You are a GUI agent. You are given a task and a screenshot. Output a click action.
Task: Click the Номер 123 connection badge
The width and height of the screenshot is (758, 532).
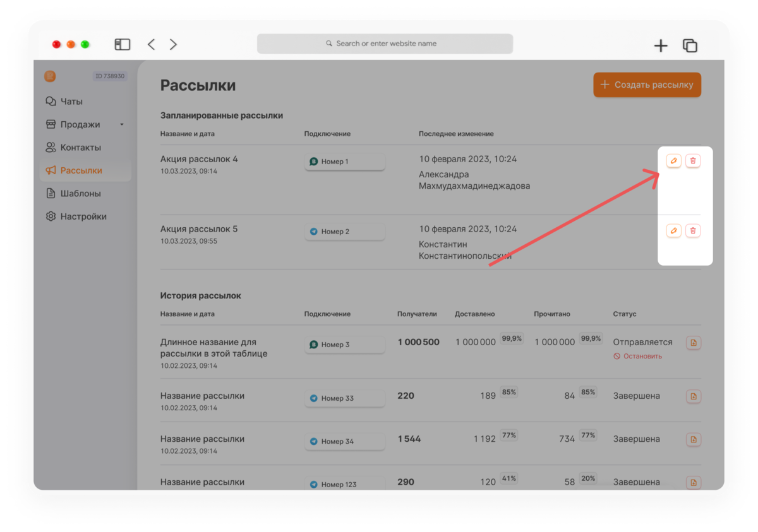click(x=345, y=483)
